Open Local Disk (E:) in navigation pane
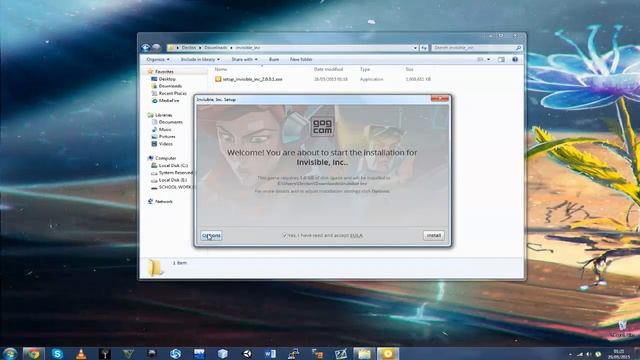 (x=173, y=180)
